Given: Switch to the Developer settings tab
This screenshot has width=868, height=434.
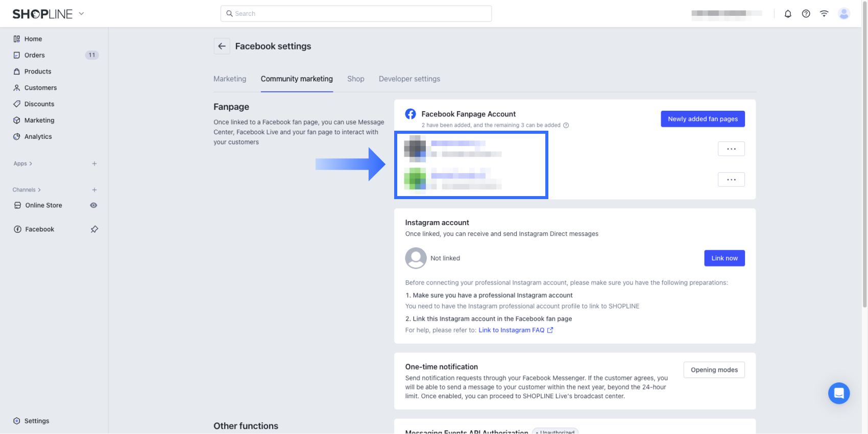Looking at the screenshot, I should tap(409, 79).
